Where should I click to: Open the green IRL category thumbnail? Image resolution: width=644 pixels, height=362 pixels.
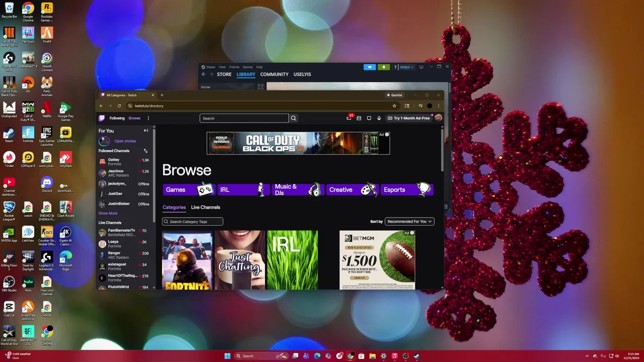(292, 260)
